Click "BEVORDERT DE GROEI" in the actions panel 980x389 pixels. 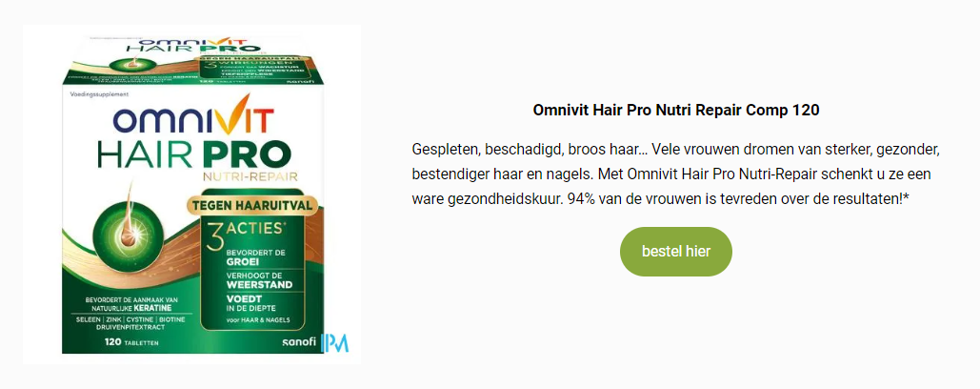coord(249,257)
